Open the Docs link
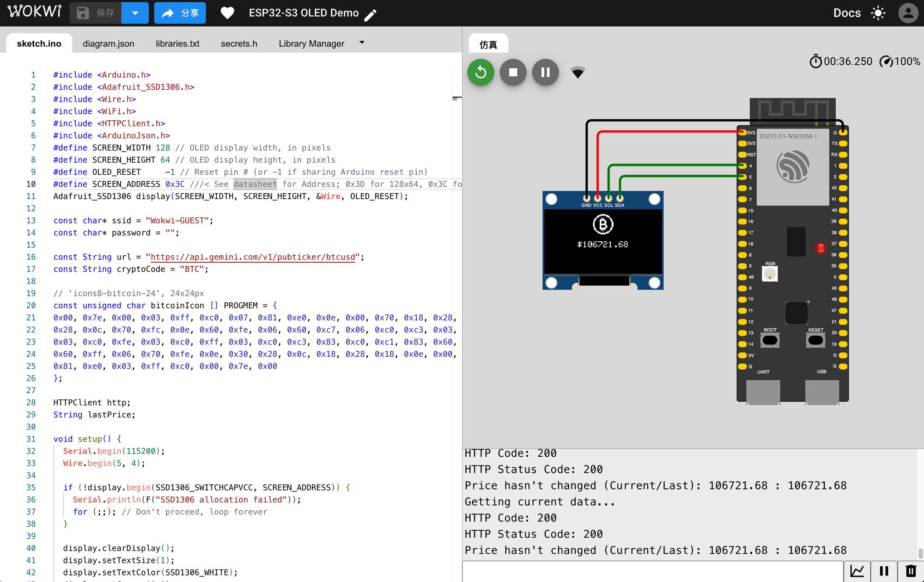This screenshot has width=924, height=582. coord(846,13)
